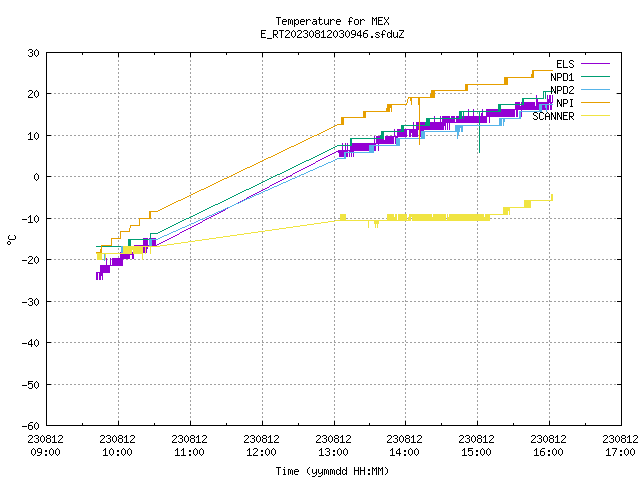Click the x-axis label 230812 09:00
The width and height of the screenshot is (640, 480).
click(45, 446)
